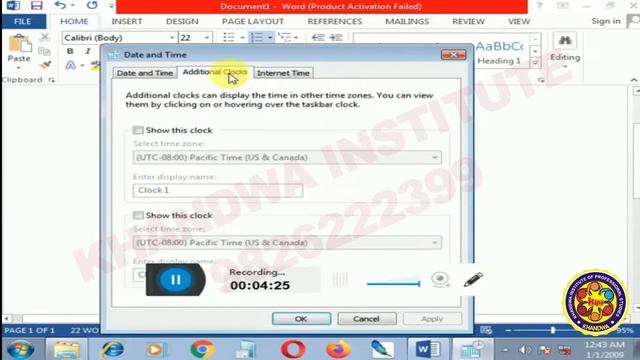Open Opera browser from taskbar

click(293, 350)
